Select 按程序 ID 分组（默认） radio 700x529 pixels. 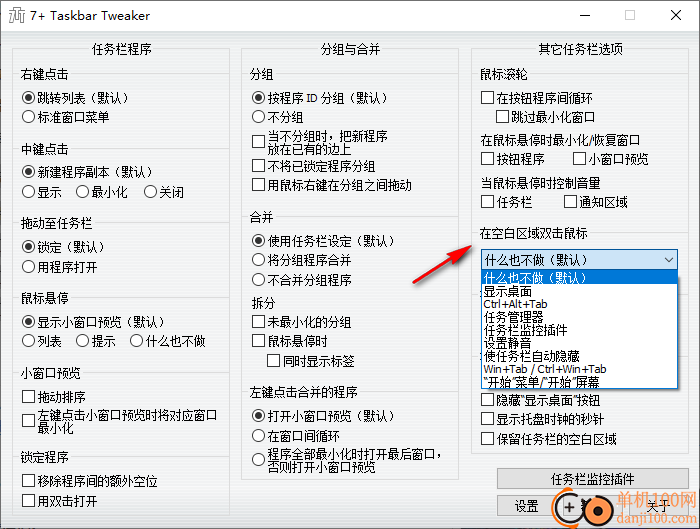click(x=258, y=97)
